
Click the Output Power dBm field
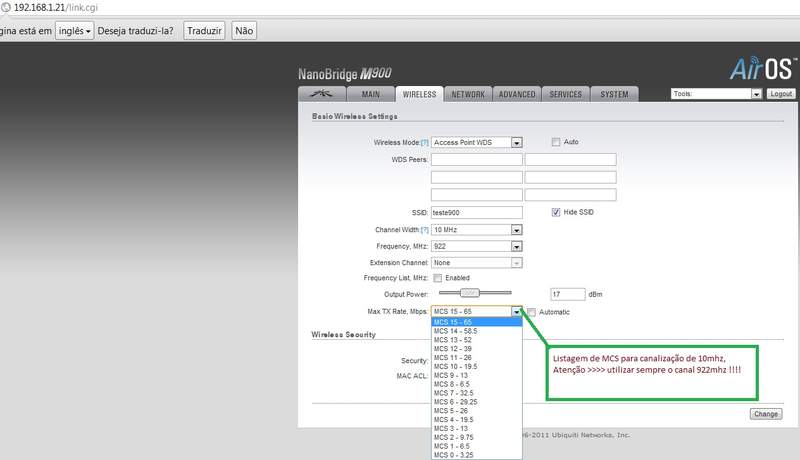coord(567,294)
